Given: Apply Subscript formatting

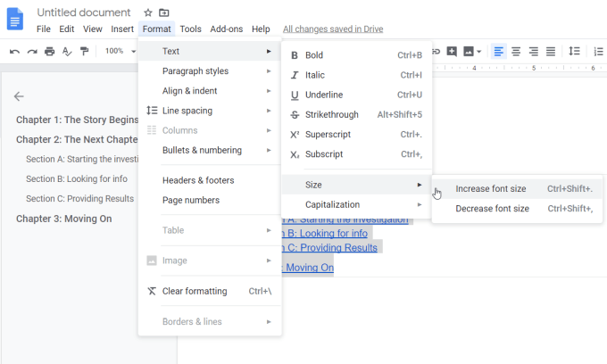Looking at the screenshot, I should point(356,154).
